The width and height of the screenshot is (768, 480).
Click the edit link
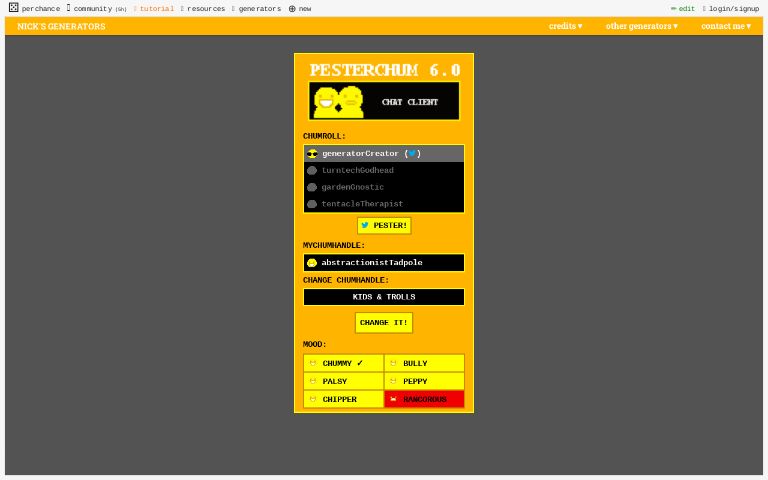point(682,8)
